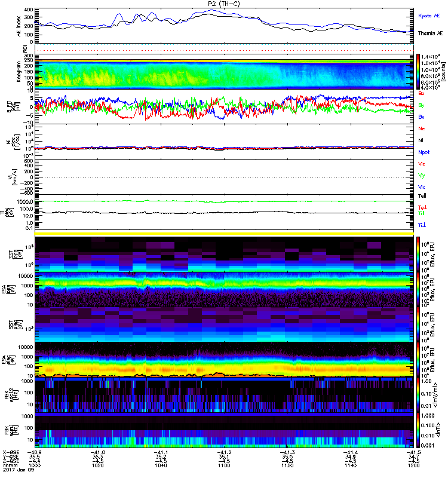Click the hhmm time tick 1100
Viewport: 448px width, 478px height.
tap(224, 465)
